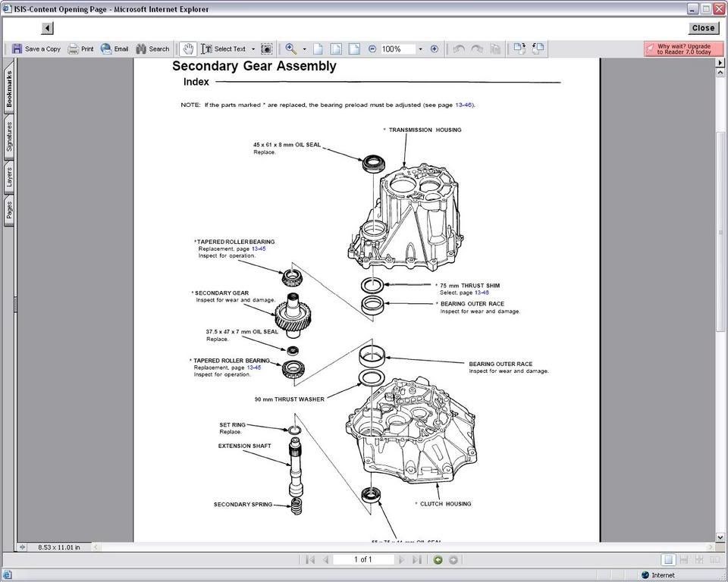Open Search with the binoculars icon
Viewport: 728px width, 582px height.
(152, 48)
